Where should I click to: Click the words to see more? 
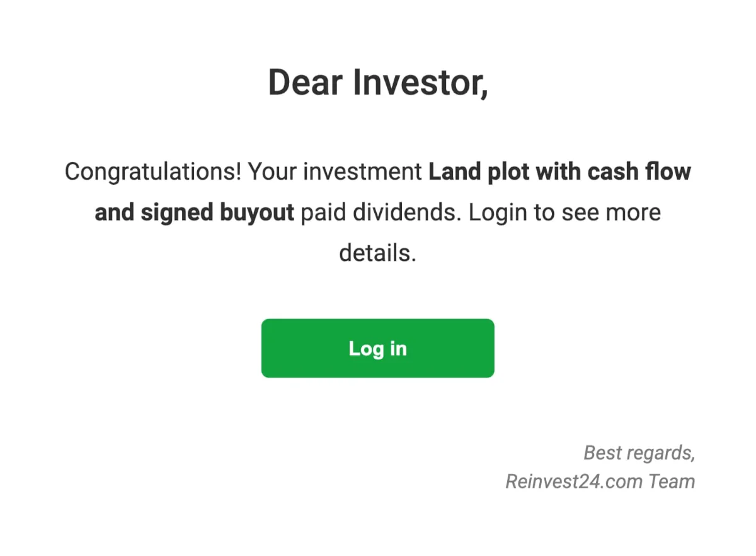pos(597,214)
